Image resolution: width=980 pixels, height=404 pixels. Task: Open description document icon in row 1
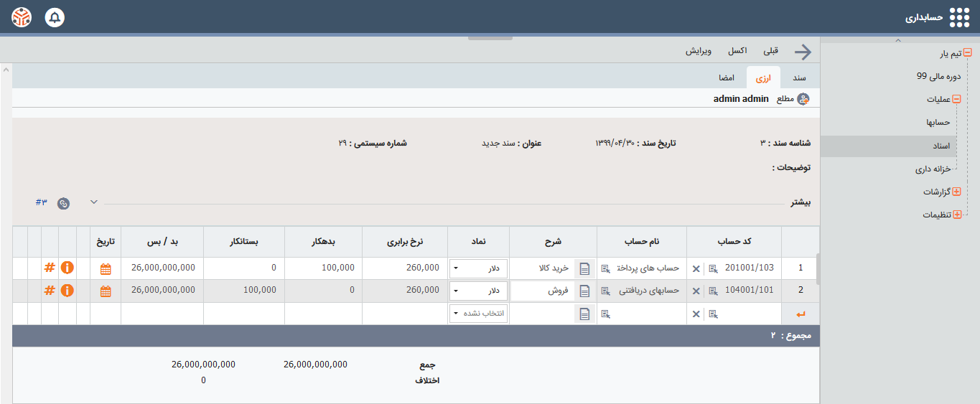pos(584,268)
